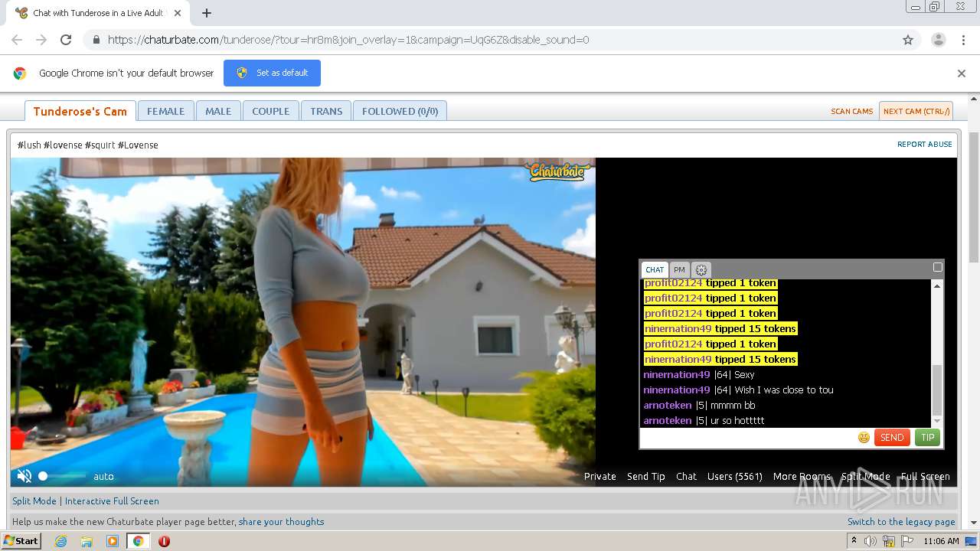This screenshot has height=551, width=980.
Task: Open the emoji picker in chat
Action: (x=864, y=438)
